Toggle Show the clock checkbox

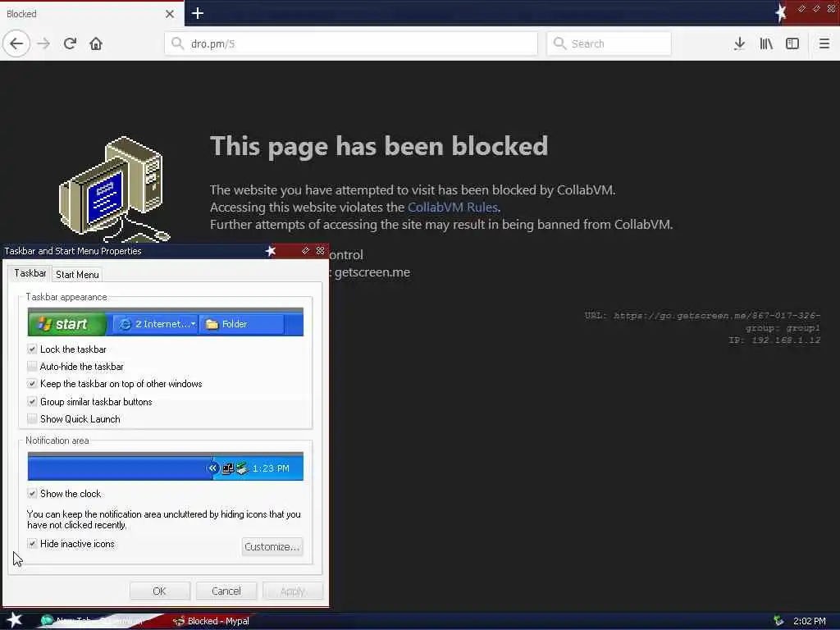coord(32,493)
